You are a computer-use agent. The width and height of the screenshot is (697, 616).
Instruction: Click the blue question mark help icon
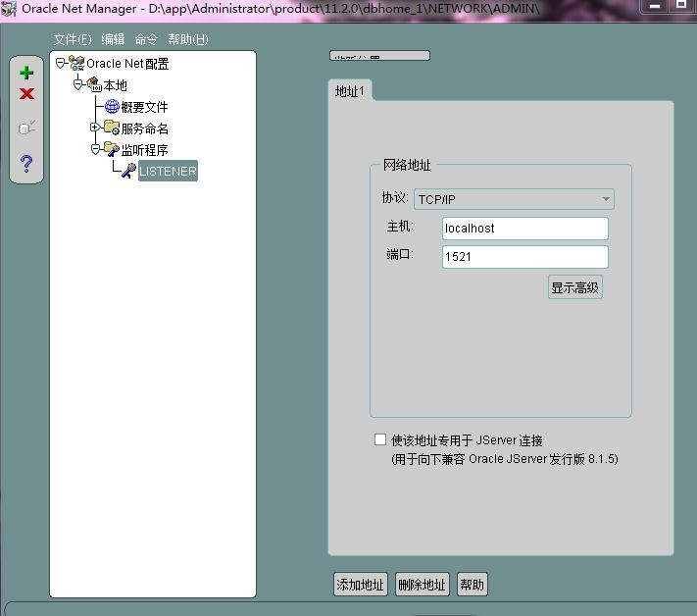click(x=26, y=164)
